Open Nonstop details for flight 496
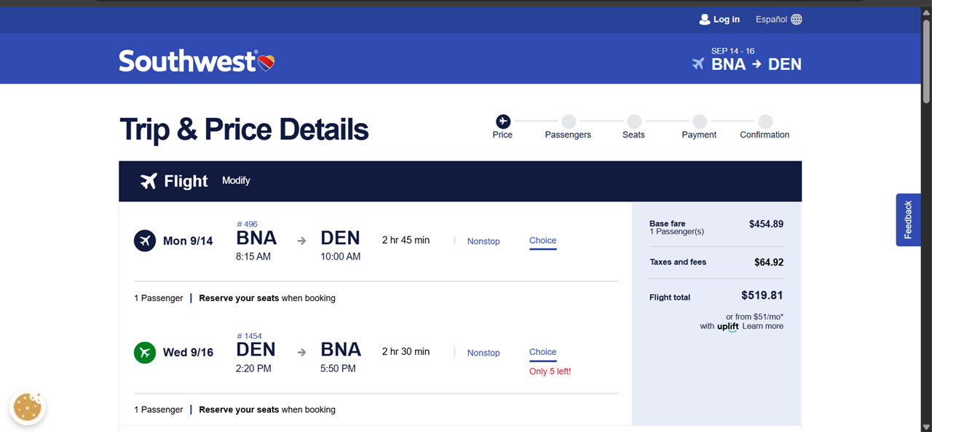 483,241
